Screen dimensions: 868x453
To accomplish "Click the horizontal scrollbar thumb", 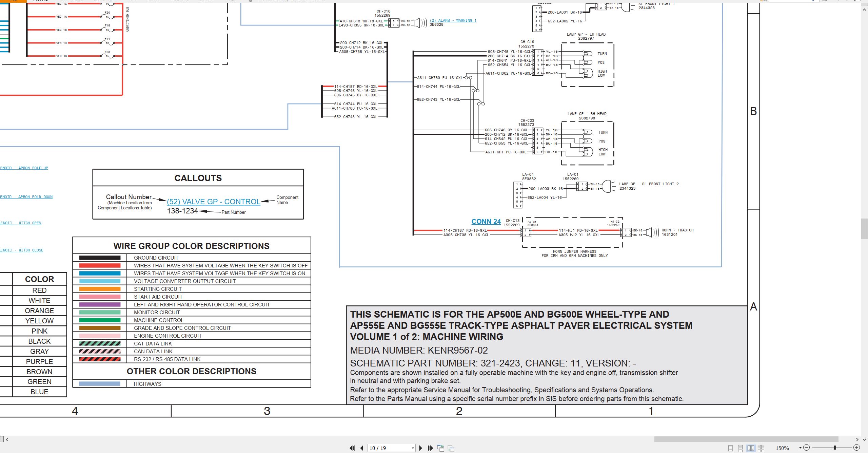I will (x=746, y=439).
